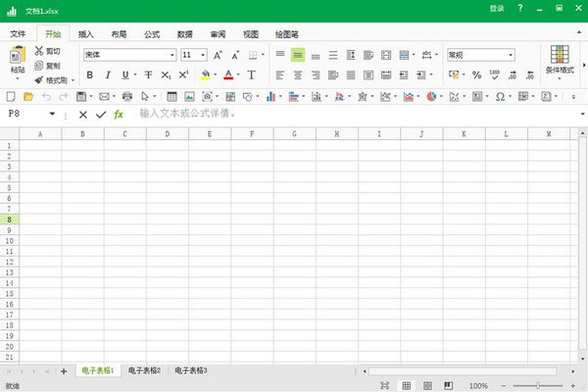588x392 pixels.
Task: Click the red font color A
Action: click(228, 74)
